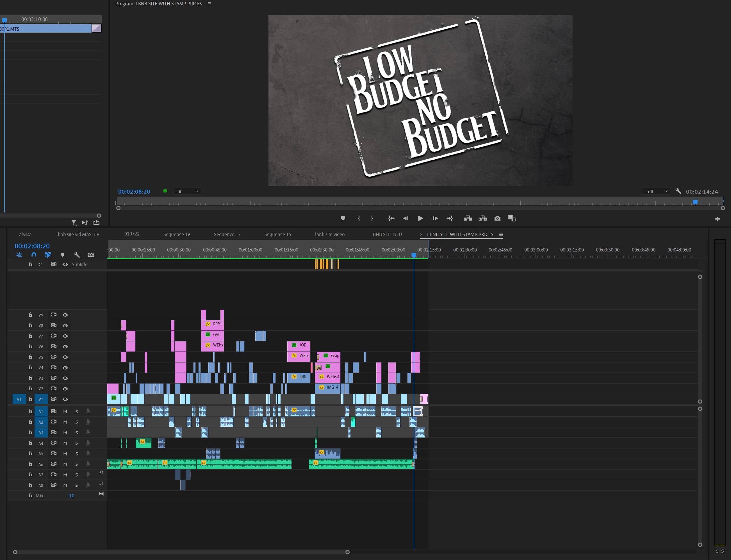The height and width of the screenshot is (560, 731).
Task: Click the Mix level value 0.0
Action: (x=71, y=496)
